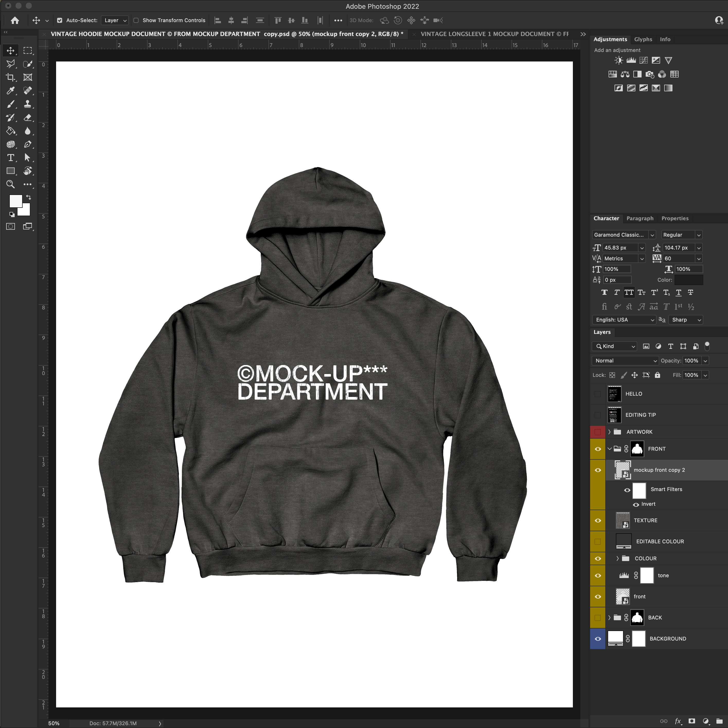The image size is (728, 728).
Task: Select the Zoom tool
Action: [11, 184]
